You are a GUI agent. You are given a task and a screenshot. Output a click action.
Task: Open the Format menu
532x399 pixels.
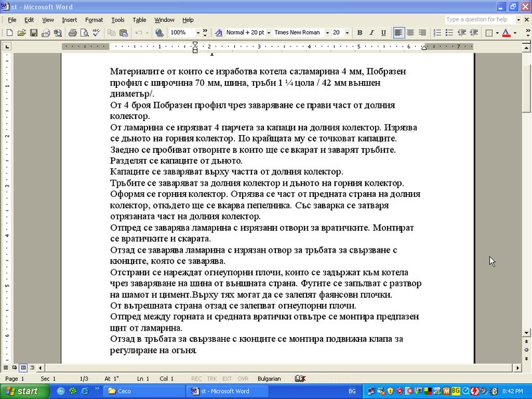(x=94, y=20)
